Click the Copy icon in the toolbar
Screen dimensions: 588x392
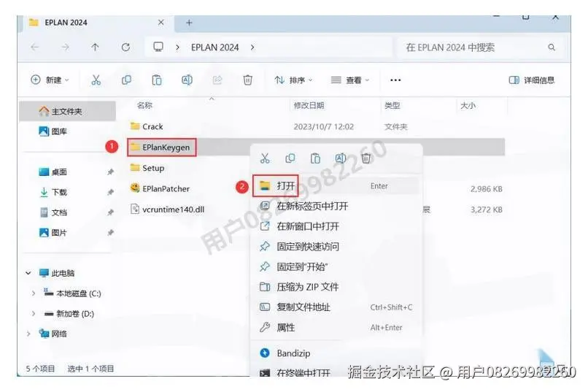tap(126, 80)
